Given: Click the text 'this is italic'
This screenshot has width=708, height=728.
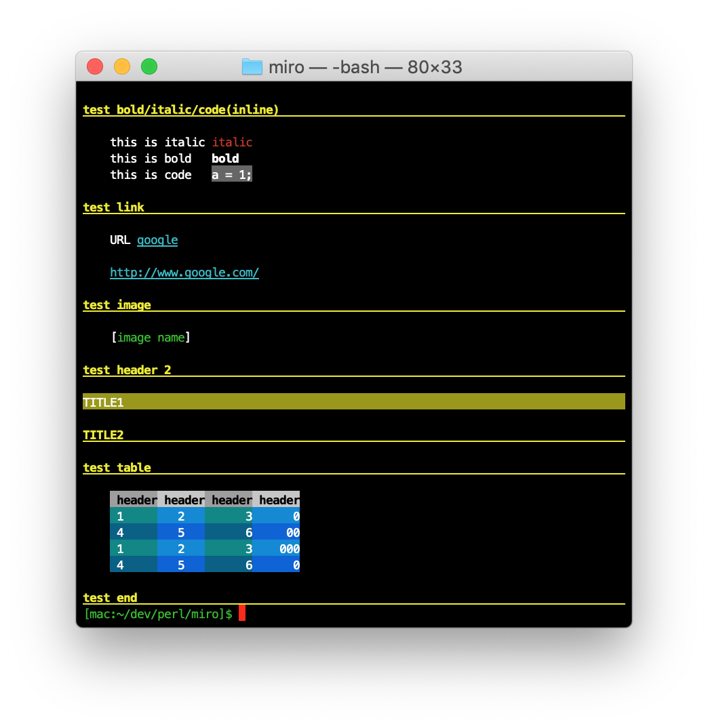Looking at the screenshot, I should [x=157, y=142].
